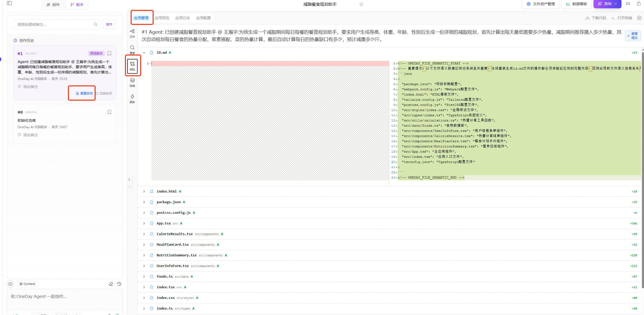Toggle bookmark on version #0 初始化仓库
Viewport: 644px width, 315px height.
click(x=109, y=112)
